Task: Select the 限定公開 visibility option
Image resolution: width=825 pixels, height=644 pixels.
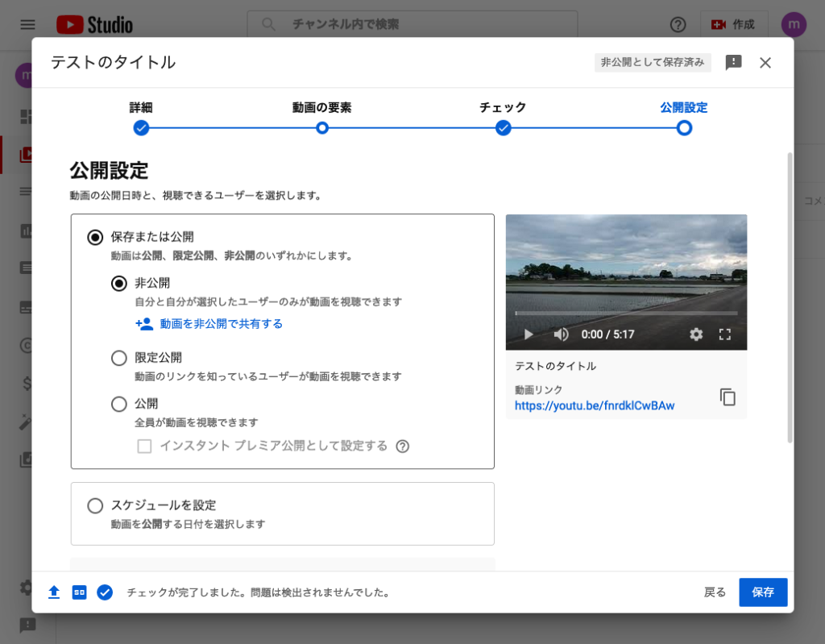Action: pos(118,358)
